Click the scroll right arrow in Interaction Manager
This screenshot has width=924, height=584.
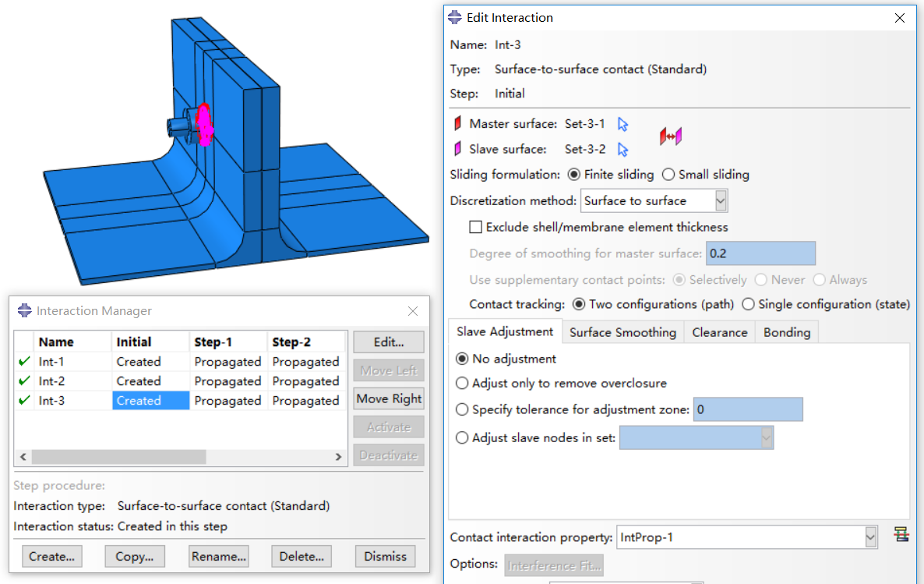(338, 457)
